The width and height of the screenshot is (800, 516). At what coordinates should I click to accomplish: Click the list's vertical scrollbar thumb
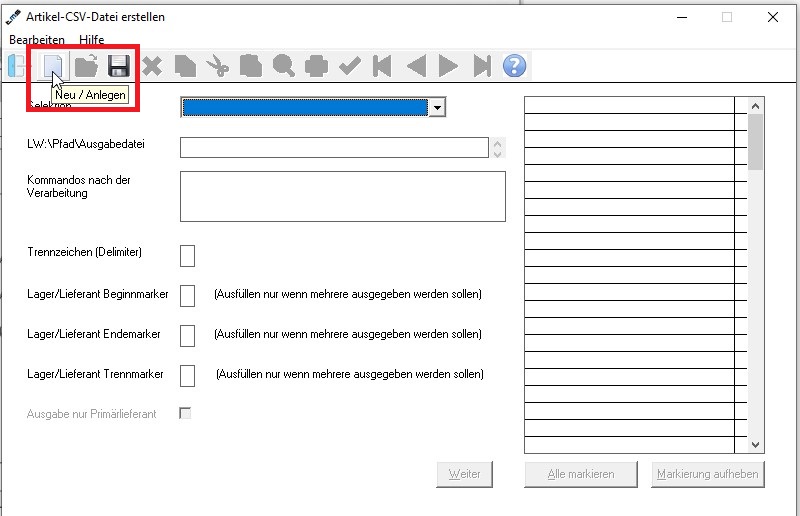pyautogui.click(x=756, y=142)
